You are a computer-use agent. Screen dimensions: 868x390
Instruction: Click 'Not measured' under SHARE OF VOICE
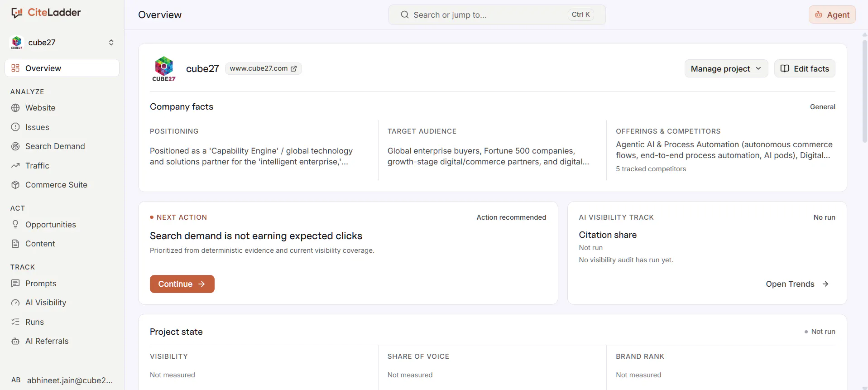[410, 375]
